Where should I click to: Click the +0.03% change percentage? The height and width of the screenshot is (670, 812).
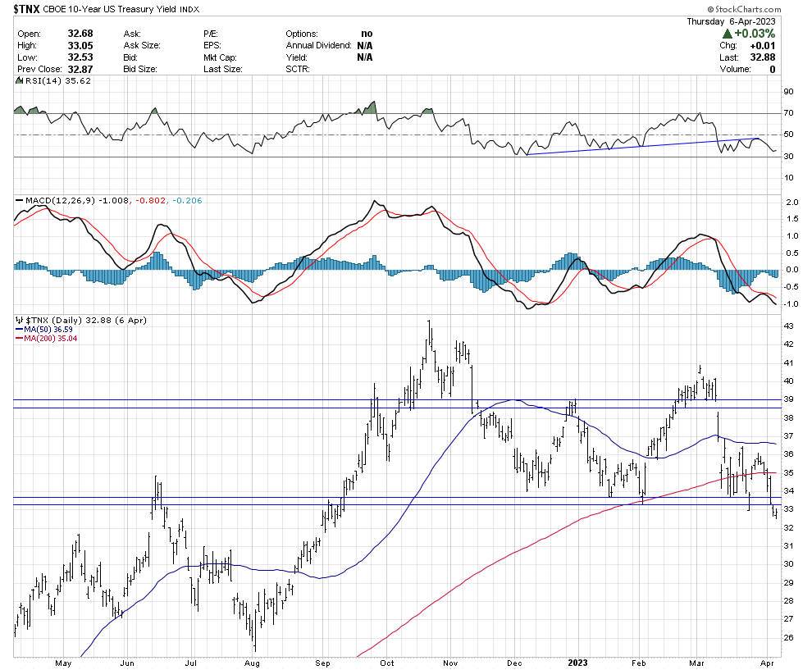[755, 34]
